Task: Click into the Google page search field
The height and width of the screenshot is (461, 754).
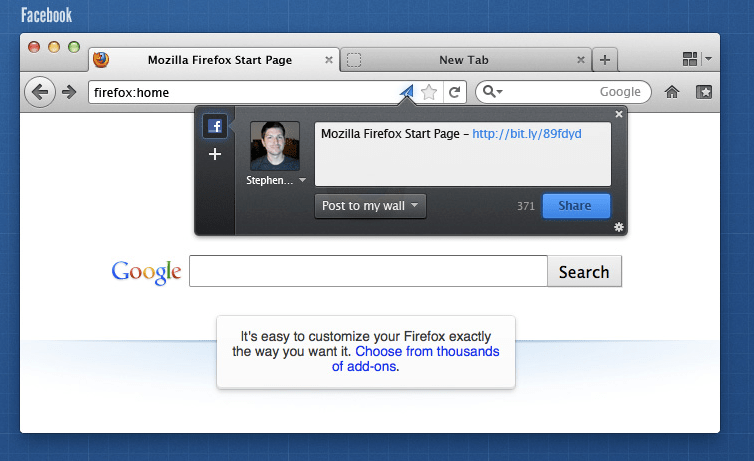Action: click(x=368, y=271)
